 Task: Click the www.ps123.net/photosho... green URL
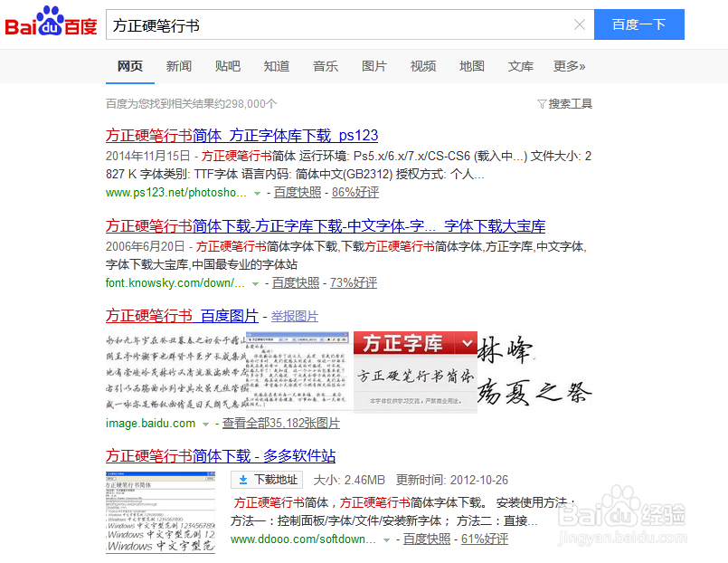[176, 192]
